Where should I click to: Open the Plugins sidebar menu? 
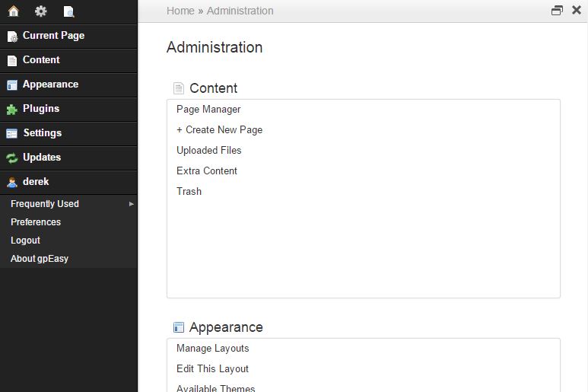click(x=41, y=109)
